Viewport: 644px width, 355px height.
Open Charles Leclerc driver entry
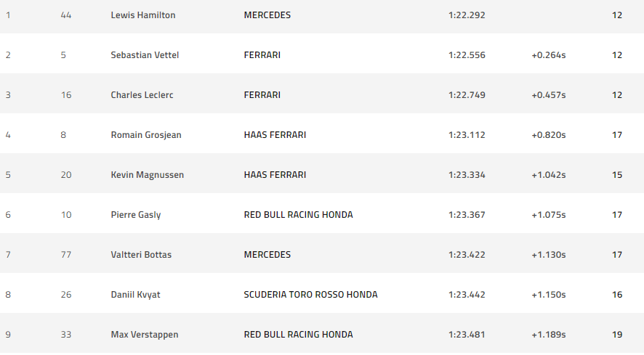coord(142,95)
